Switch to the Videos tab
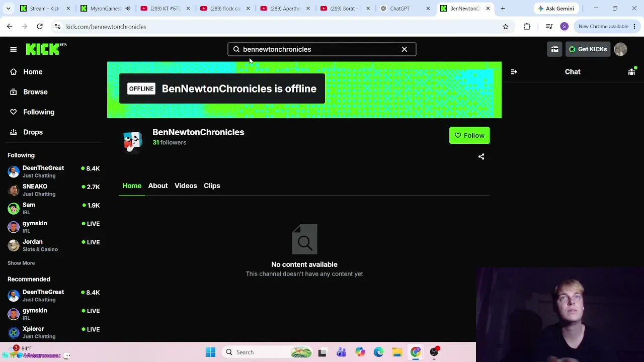Image resolution: width=644 pixels, height=362 pixels. tap(186, 186)
